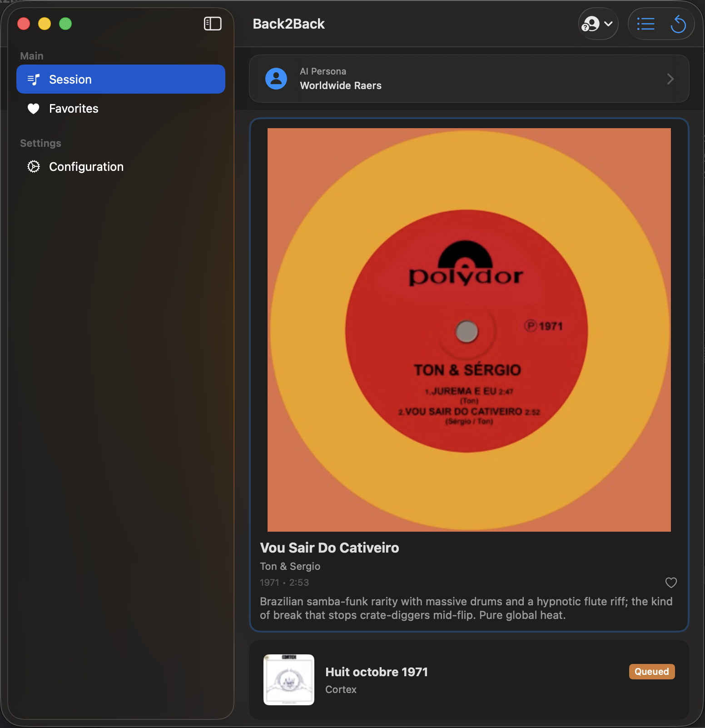Click the Huit octobre 1971 album thumbnail

click(x=289, y=680)
